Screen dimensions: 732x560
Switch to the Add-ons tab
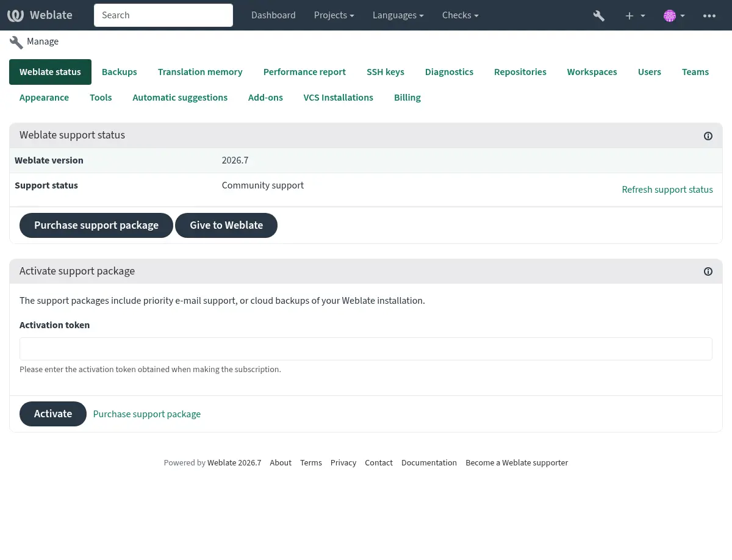point(265,98)
